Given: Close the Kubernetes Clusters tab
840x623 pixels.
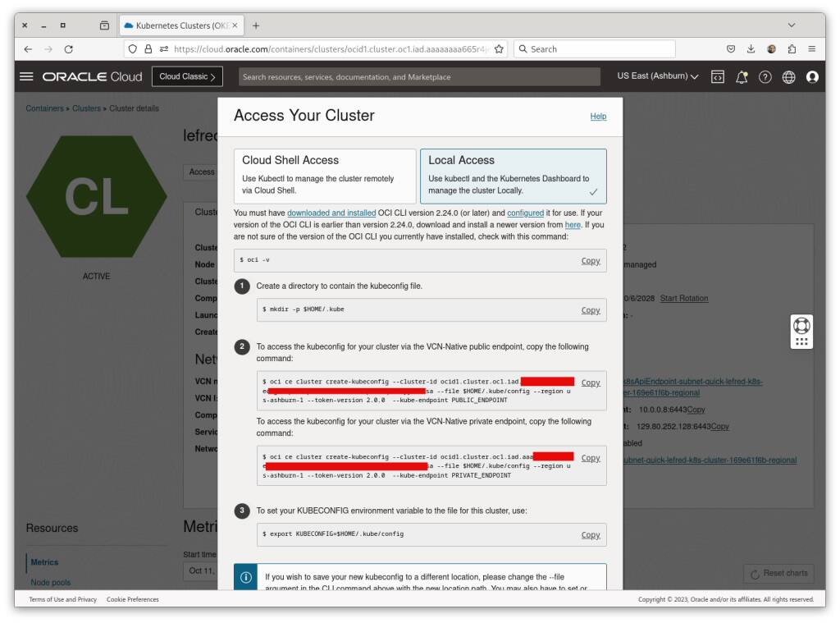Looking at the screenshot, I should pyautogui.click(x=235, y=25).
